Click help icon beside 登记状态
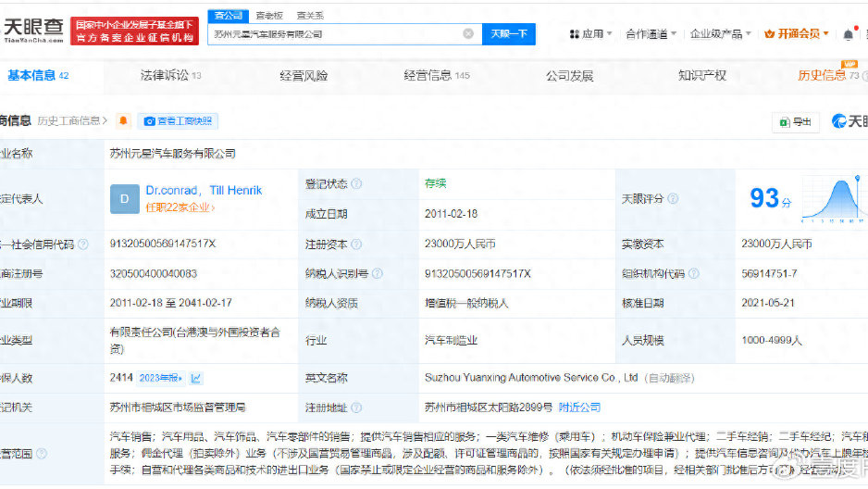Screen dimensions: 868x489 [356, 184]
